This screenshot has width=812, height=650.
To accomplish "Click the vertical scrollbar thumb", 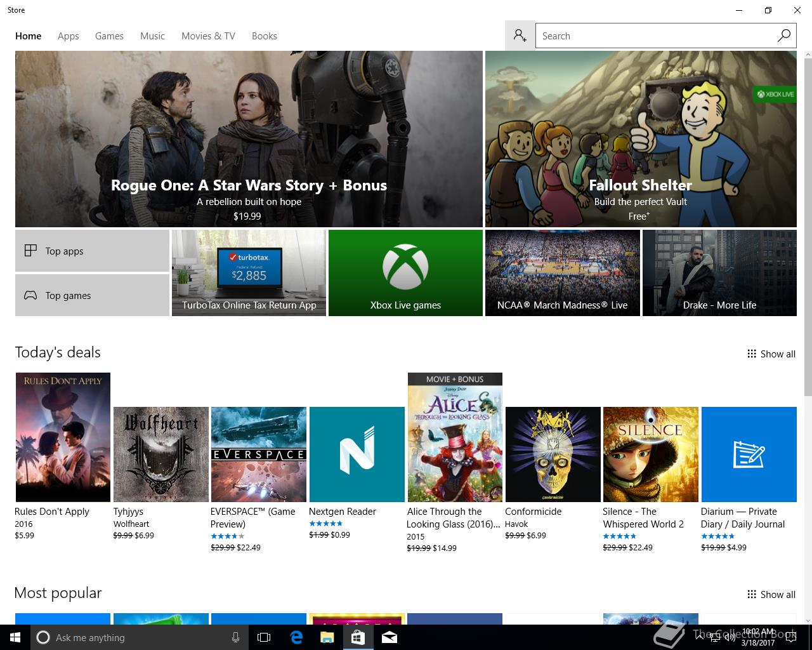I will coord(808,229).
